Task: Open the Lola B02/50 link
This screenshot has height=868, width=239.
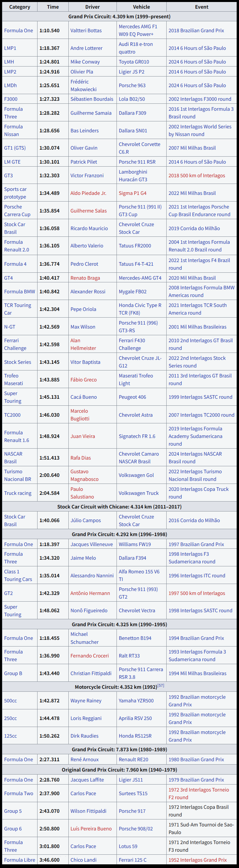Action: point(132,99)
